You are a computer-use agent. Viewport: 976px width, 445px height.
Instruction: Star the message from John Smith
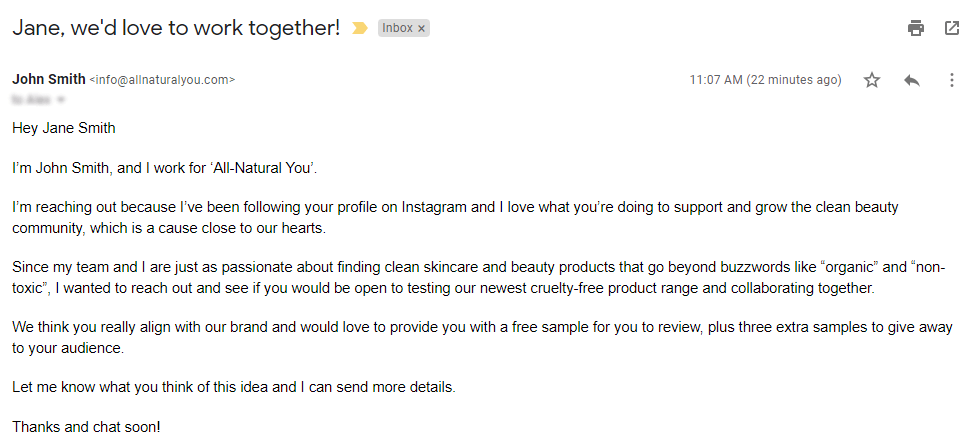pos(872,80)
